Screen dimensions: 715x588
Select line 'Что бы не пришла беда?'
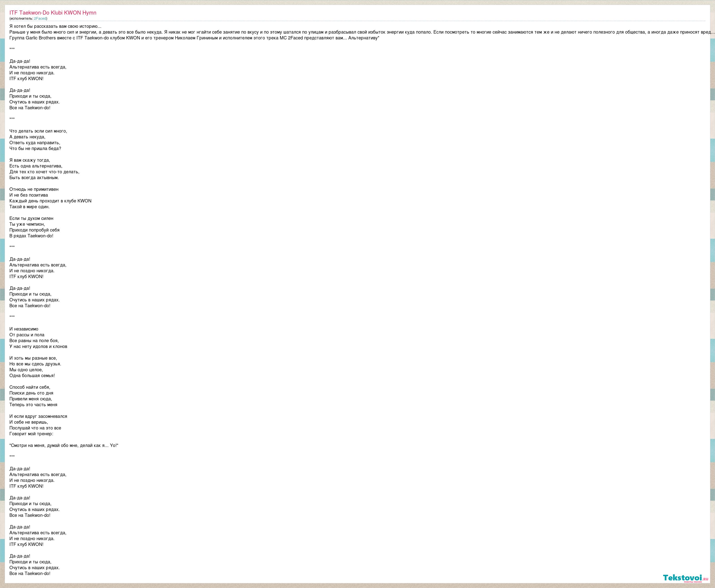(35, 148)
